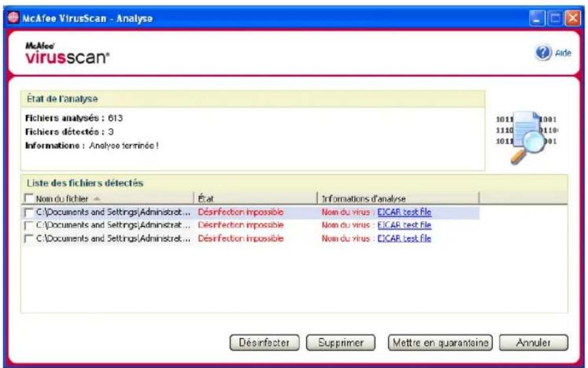The height and width of the screenshot is (368, 588).
Task: Check the second detected file's checkbox
Action: point(28,226)
